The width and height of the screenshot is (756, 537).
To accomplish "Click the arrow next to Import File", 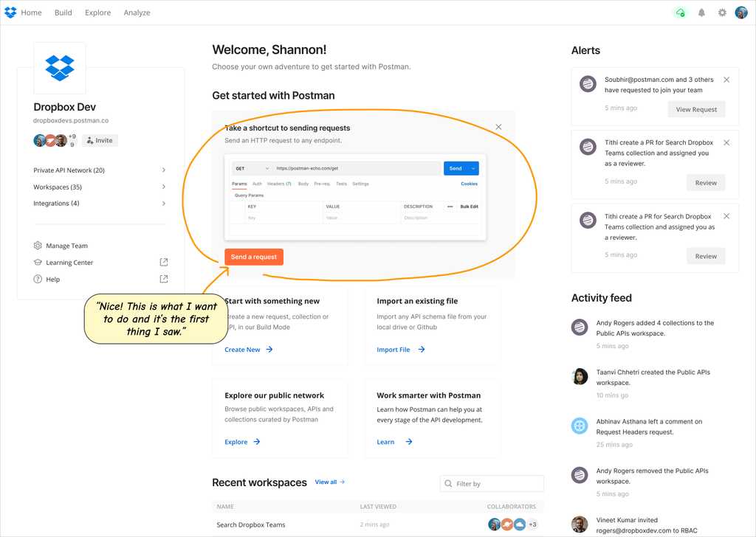I will click(x=422, y=350).
